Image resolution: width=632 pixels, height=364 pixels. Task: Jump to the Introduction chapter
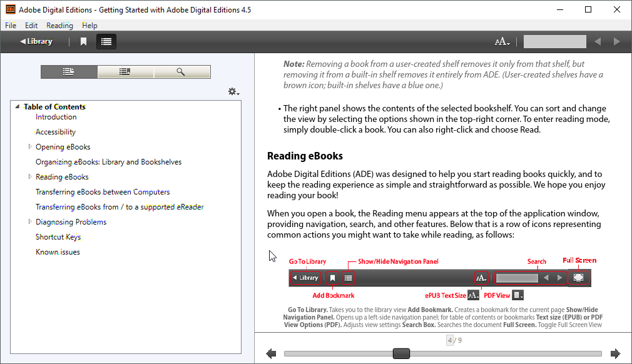click(x=56, y=117)
